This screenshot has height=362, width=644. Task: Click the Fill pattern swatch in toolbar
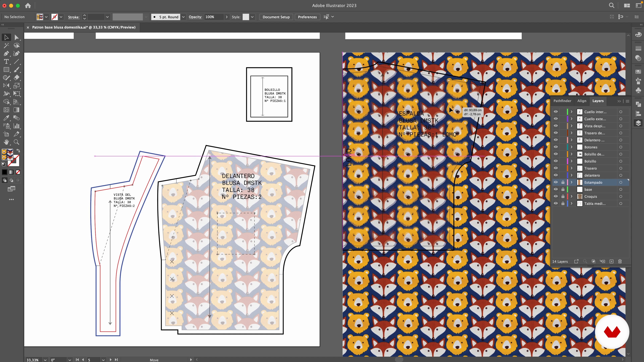point(7,154)
